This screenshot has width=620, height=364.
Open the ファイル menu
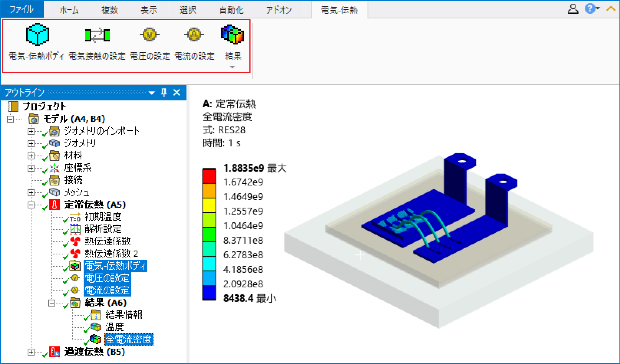tap(22, 9)
